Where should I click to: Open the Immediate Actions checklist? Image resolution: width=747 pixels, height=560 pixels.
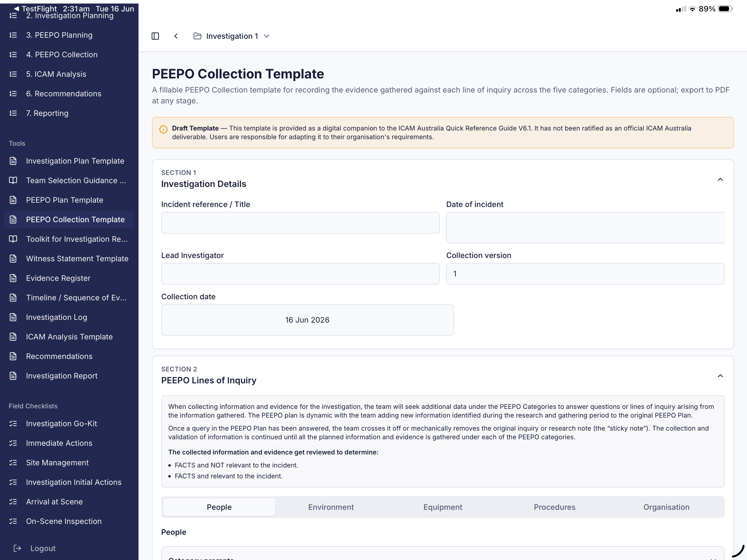point(69,443)
